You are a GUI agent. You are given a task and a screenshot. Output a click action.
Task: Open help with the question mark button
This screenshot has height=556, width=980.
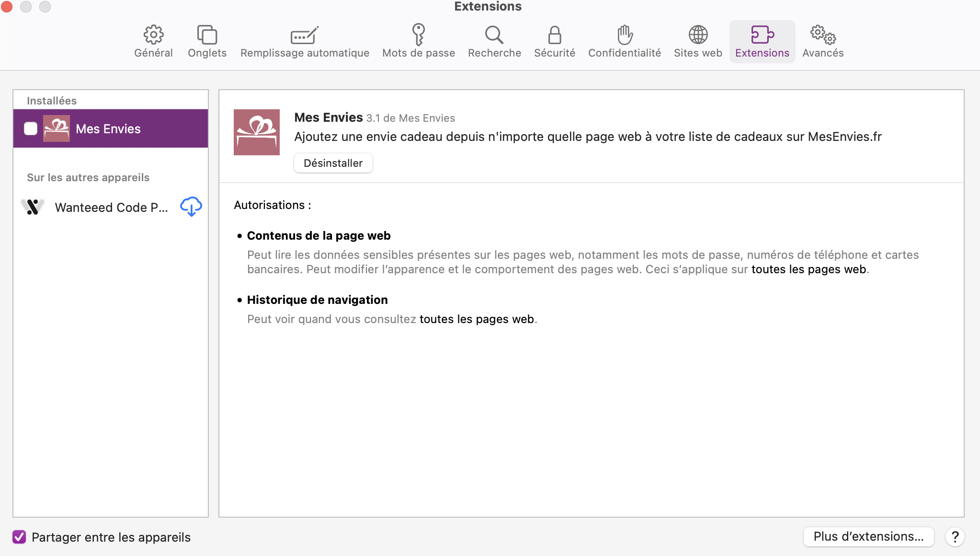tap(955, 536)
